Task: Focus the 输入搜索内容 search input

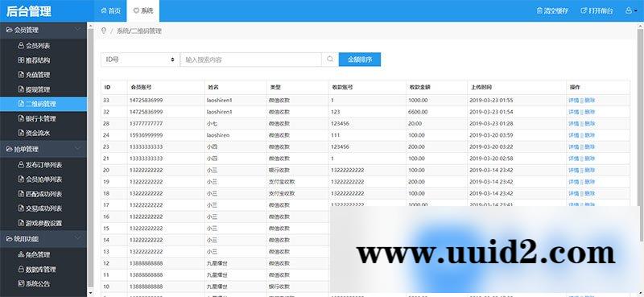Action: [x=250, y=60]
